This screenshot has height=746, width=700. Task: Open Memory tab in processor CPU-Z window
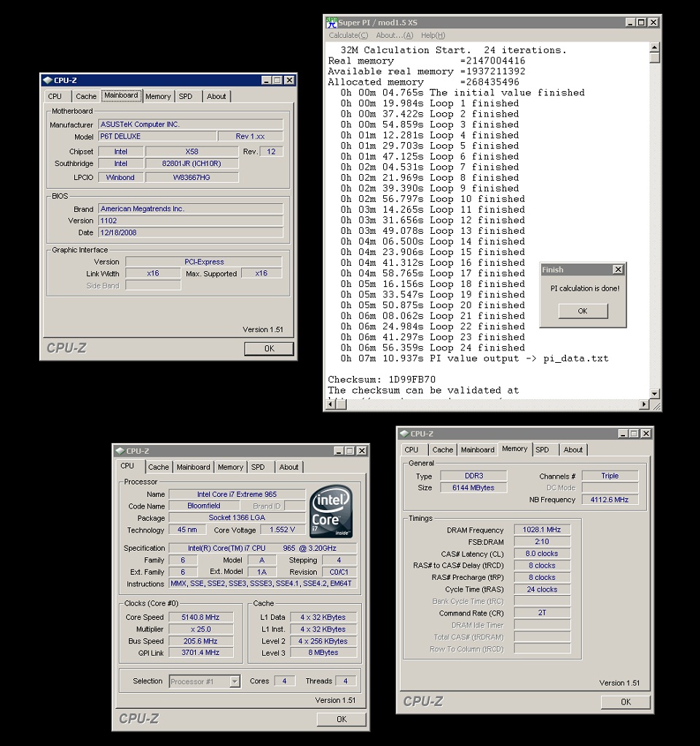click(230, 467)
